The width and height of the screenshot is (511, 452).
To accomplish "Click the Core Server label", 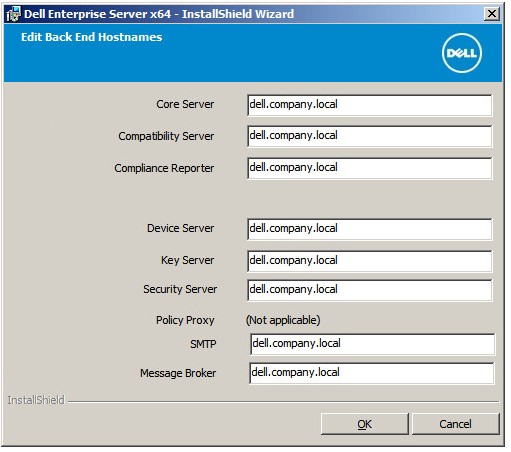I will 185,104.
